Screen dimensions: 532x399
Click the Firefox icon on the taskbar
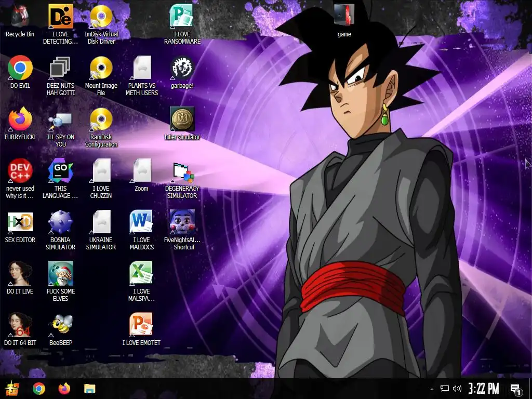(64, 389)
